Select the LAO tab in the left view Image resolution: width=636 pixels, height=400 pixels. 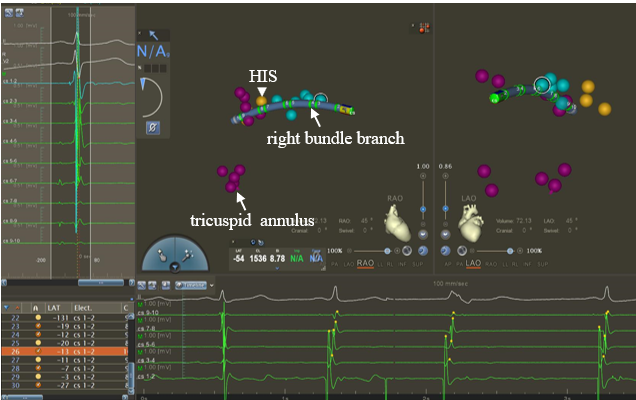(x=349, y=264)
